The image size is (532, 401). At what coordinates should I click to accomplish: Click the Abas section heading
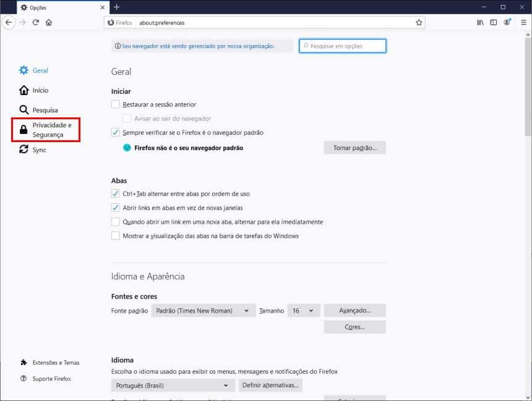[x=119, y=180]
